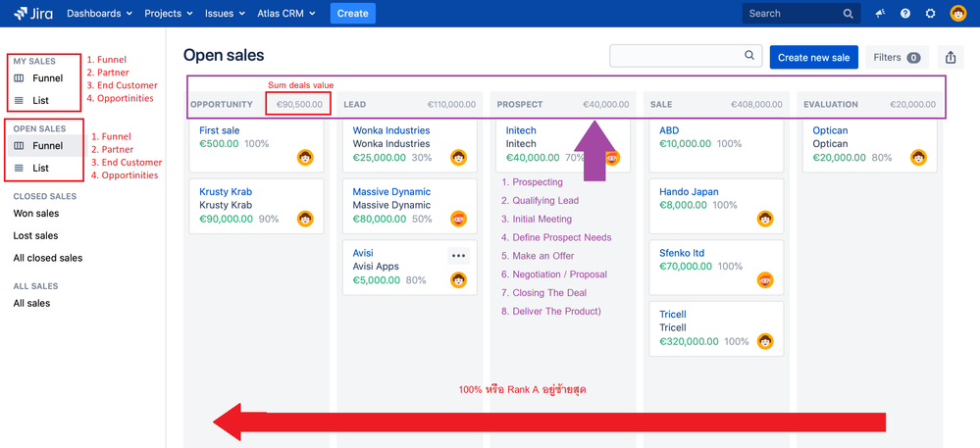Open the Avisi deal link
This screenshot has width=980, height=448.
363,253
